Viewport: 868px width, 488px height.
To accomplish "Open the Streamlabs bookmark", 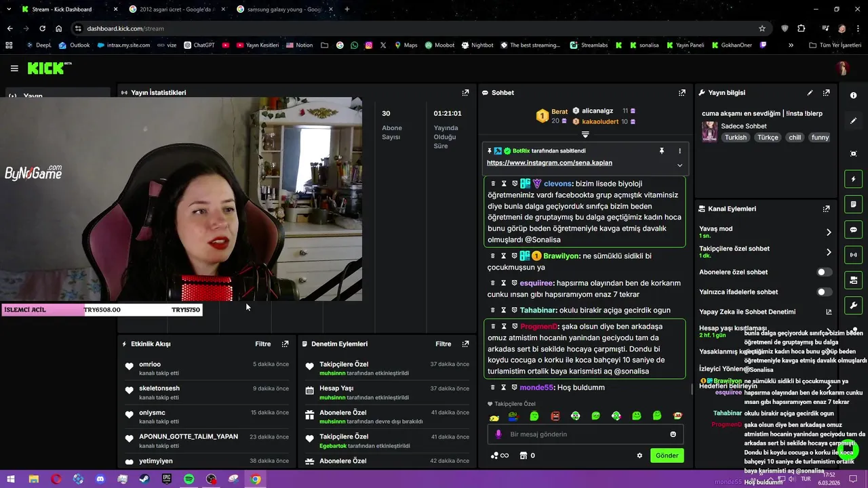I will coord(589,45).
